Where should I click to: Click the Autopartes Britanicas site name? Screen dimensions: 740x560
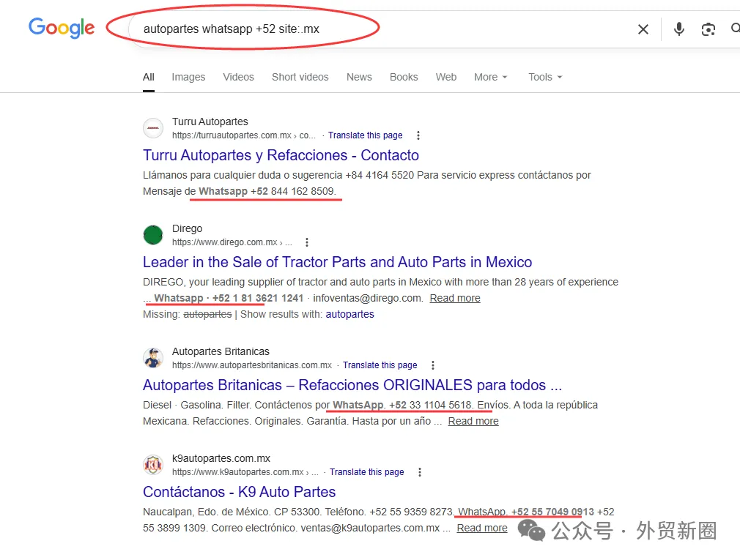221,351
